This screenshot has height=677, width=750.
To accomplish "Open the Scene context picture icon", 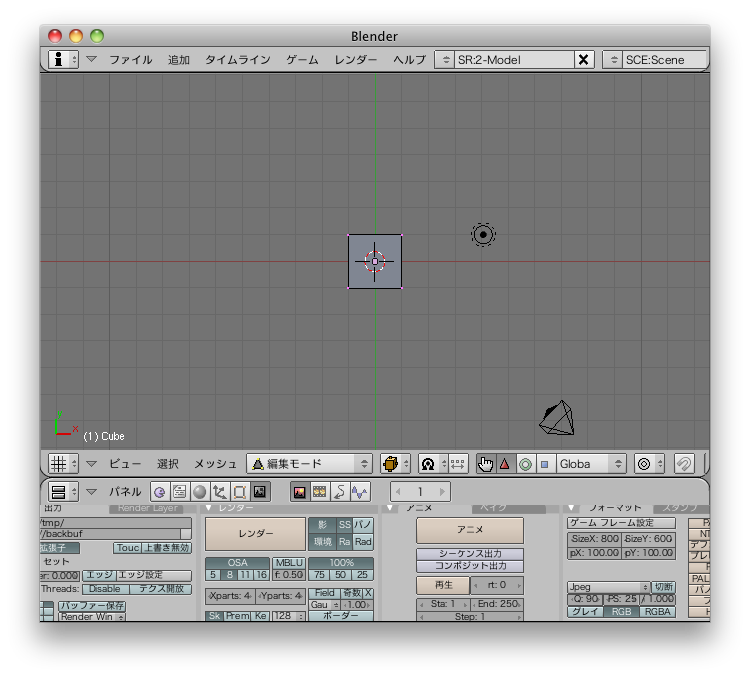I will (260, 492).
